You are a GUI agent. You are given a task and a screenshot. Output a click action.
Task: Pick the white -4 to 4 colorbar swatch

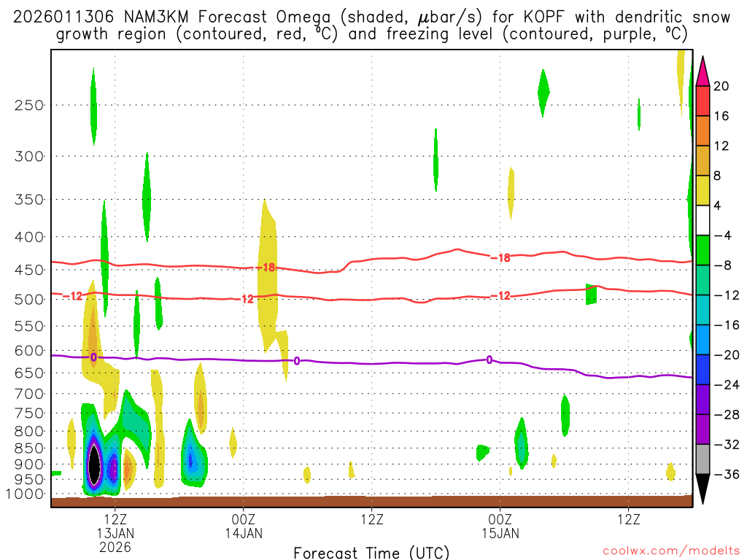pos(703,220)
